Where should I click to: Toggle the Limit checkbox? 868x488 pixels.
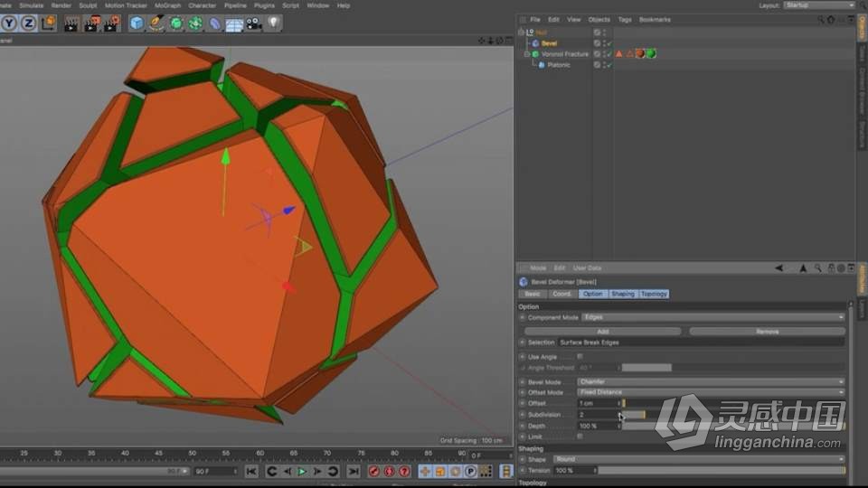tap(580, 436)
